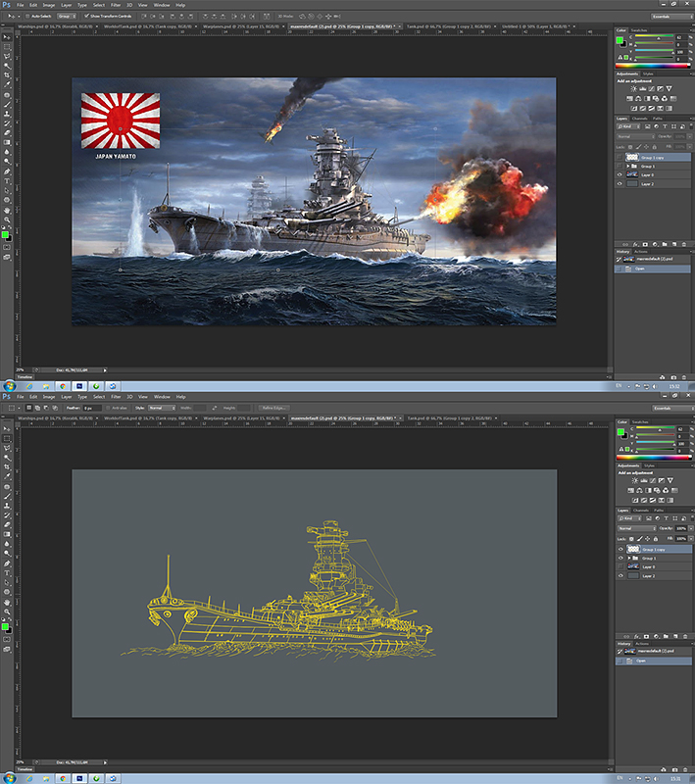Screen dimensions: 695x784
Task: Choose the Zoom tool in upper Photoshop window
Action: [7, 220]
